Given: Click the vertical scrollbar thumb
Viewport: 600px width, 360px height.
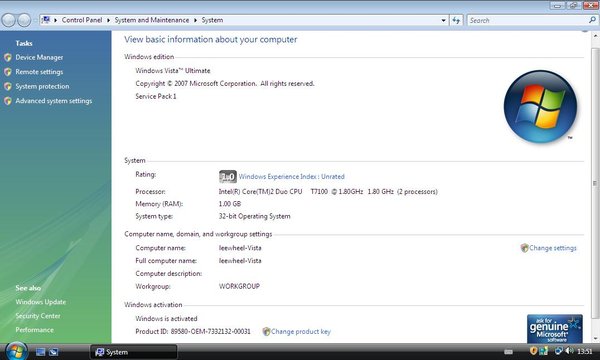Looking at the screenshot, I should [x=595, y=183].
